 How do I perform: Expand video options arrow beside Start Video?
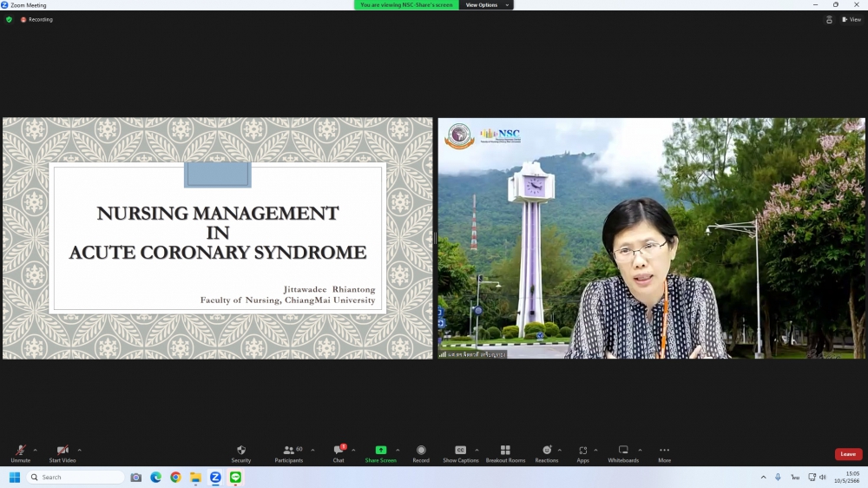pos(80,450)
